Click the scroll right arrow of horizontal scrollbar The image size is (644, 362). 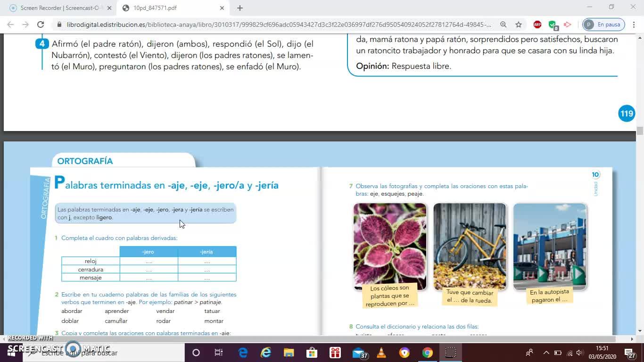[x=632, y=339]
